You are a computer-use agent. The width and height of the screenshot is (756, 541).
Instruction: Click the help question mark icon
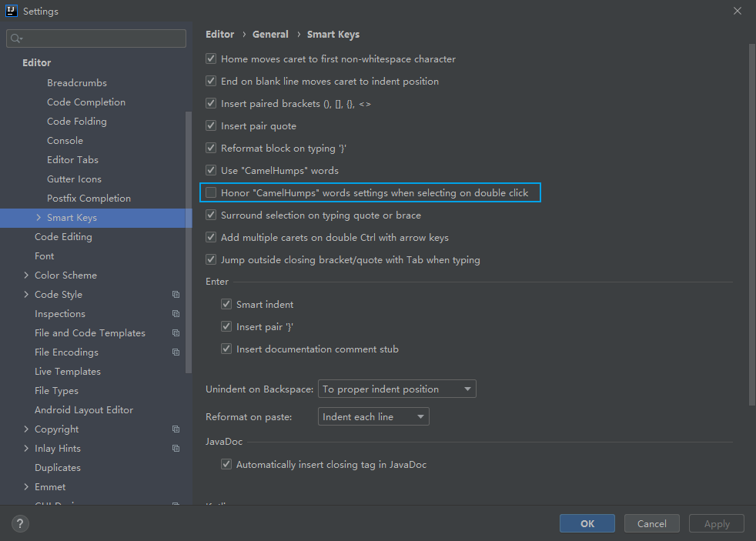(20, 524)
